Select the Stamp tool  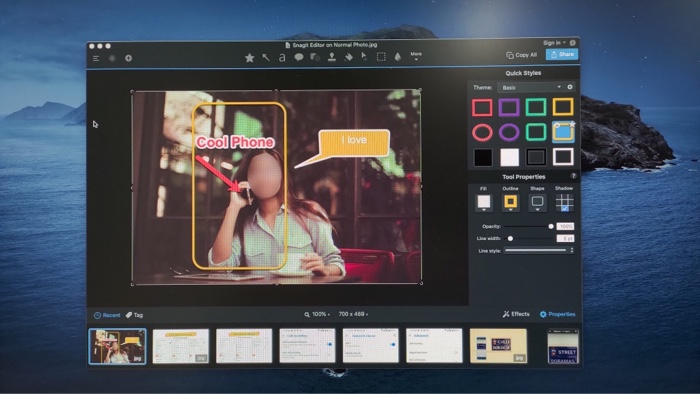332,57
